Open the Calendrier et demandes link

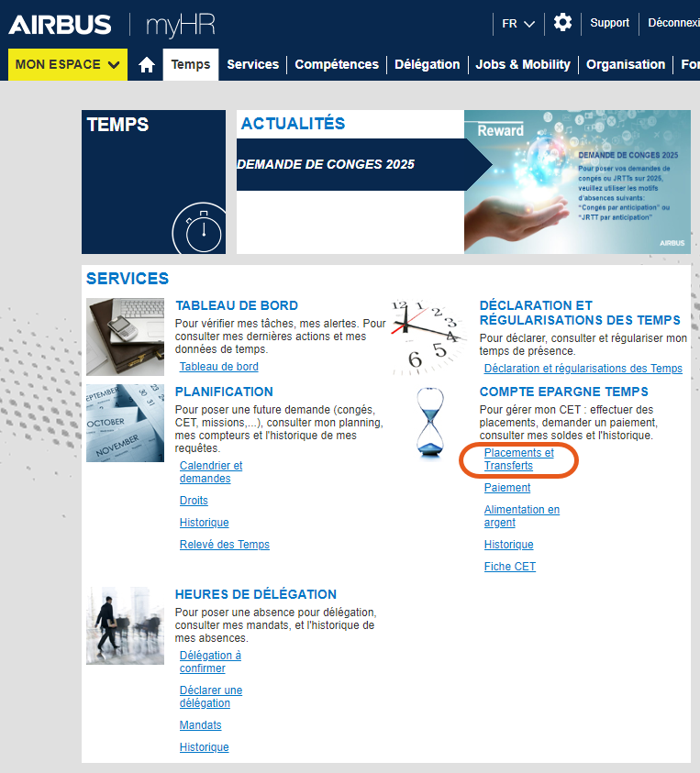[211, 472]
